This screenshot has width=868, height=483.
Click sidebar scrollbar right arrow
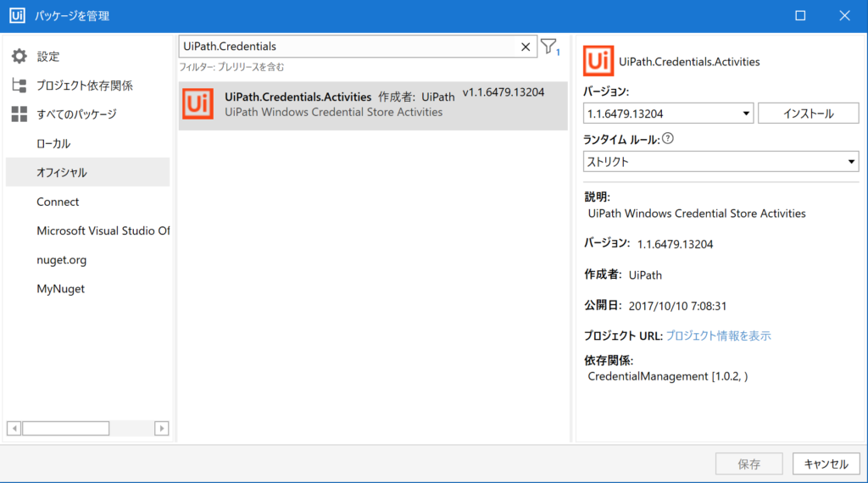pos(162,428)
